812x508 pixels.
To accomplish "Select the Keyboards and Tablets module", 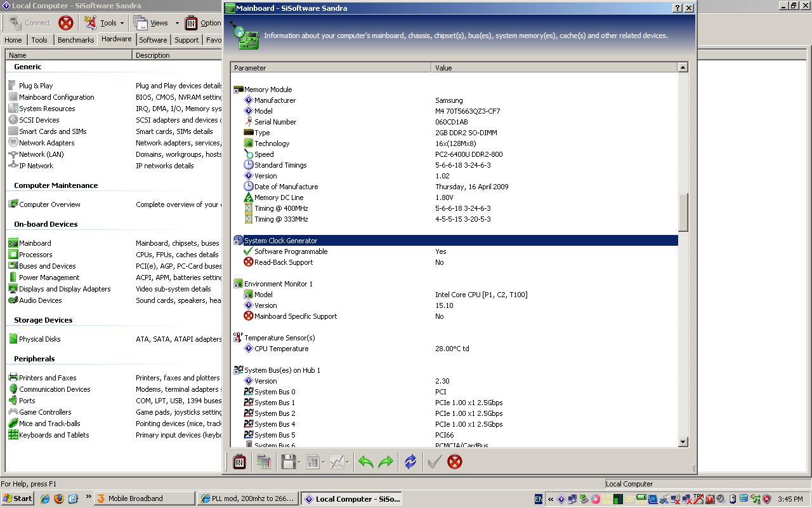I will click(49, 435).
